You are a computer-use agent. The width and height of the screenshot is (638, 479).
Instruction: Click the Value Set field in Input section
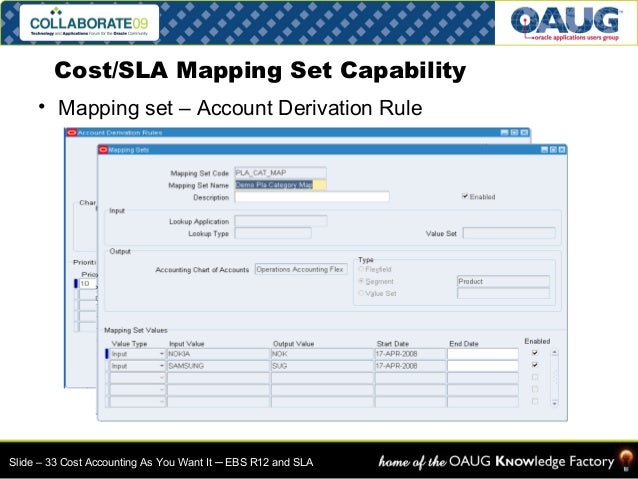click(x=509, y=233)
